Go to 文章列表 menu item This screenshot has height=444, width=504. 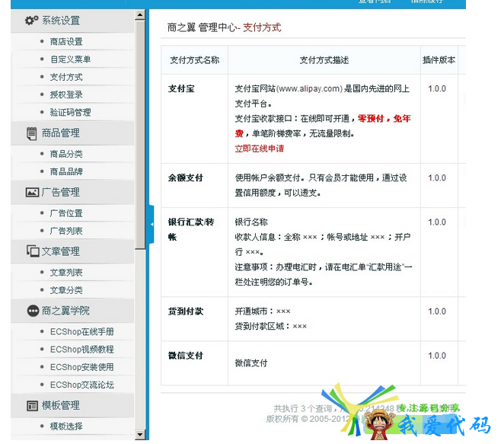click(x=66, y=273)
